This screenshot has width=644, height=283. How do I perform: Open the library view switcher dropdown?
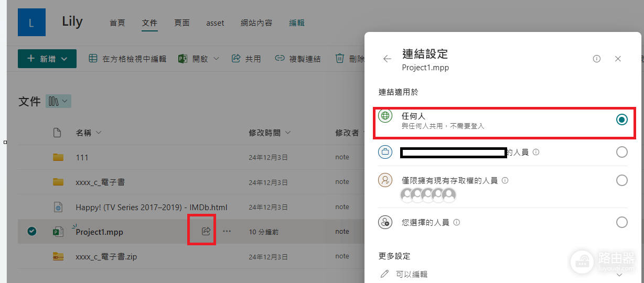point(58,101)
